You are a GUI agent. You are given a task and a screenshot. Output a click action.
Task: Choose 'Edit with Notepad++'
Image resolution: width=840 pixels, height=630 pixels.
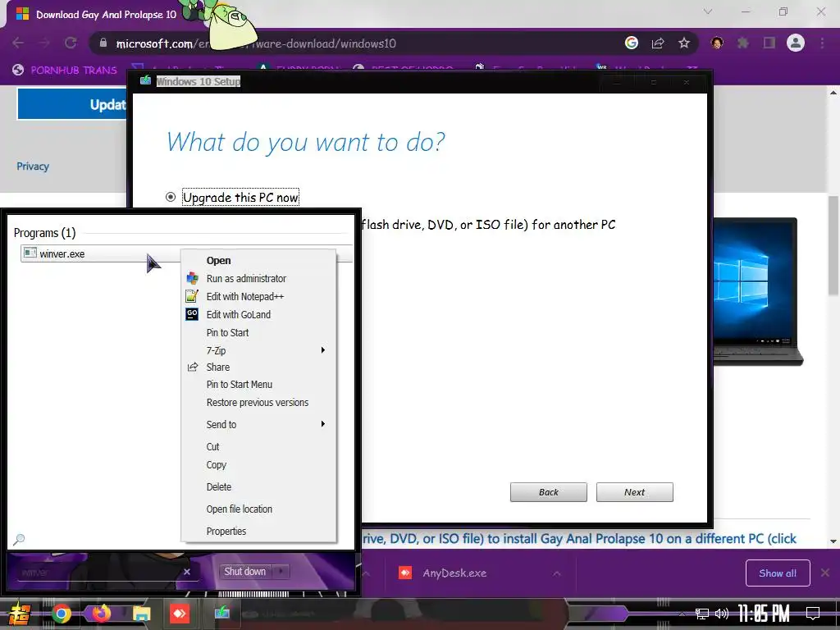point(258,296)
